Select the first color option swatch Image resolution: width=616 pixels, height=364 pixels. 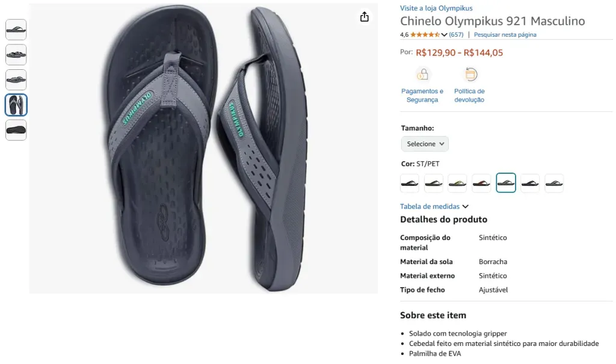tap(410, 183)
